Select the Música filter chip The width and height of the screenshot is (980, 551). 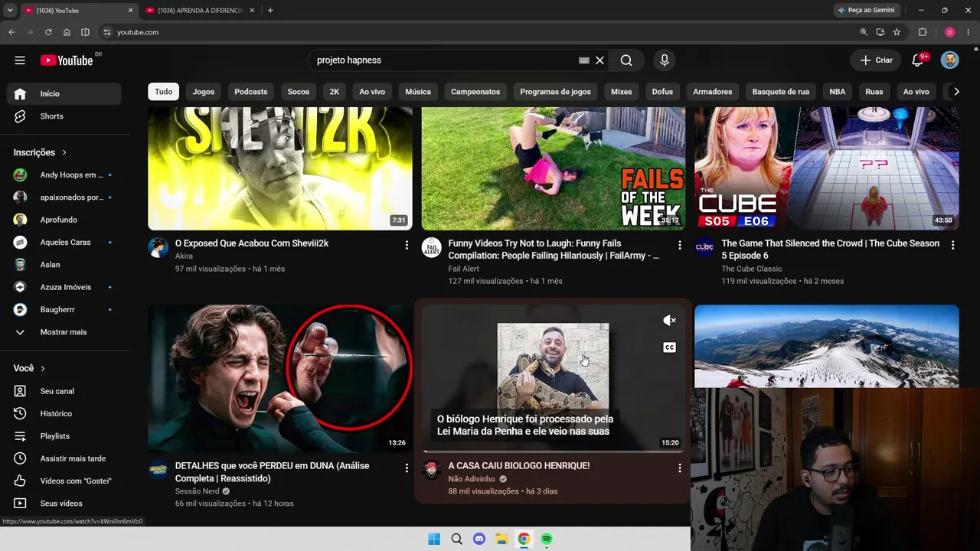coord(418,92)
